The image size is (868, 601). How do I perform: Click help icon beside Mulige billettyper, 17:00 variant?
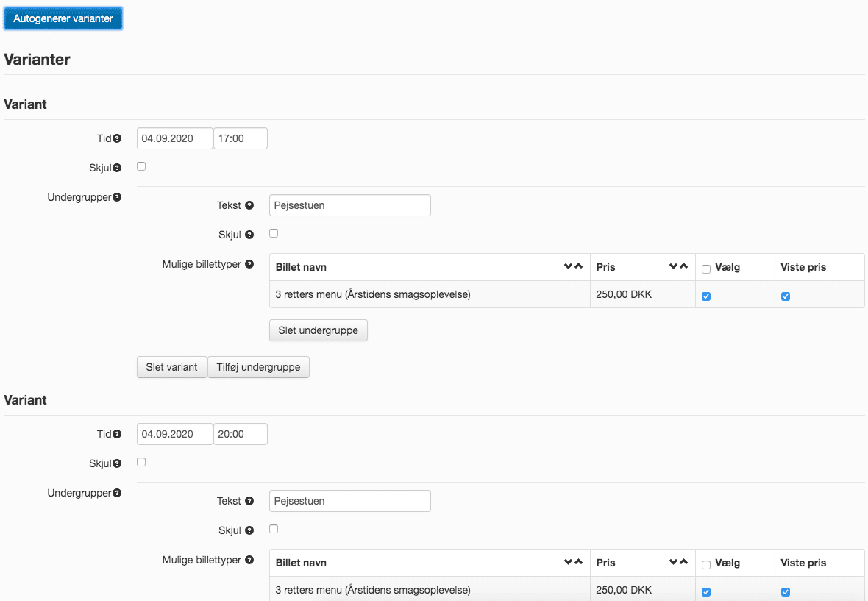249,264
